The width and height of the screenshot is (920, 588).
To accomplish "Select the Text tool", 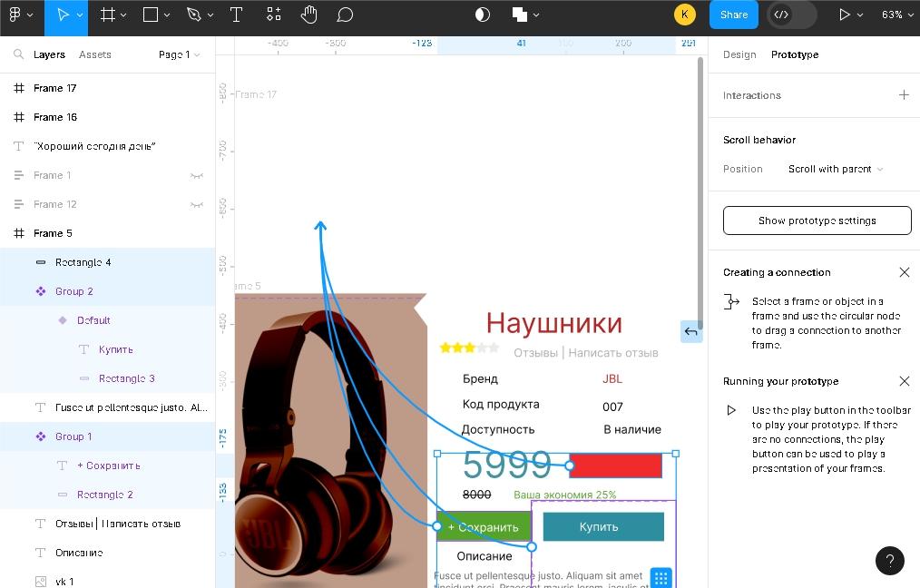I will click(x=236, y=15).
